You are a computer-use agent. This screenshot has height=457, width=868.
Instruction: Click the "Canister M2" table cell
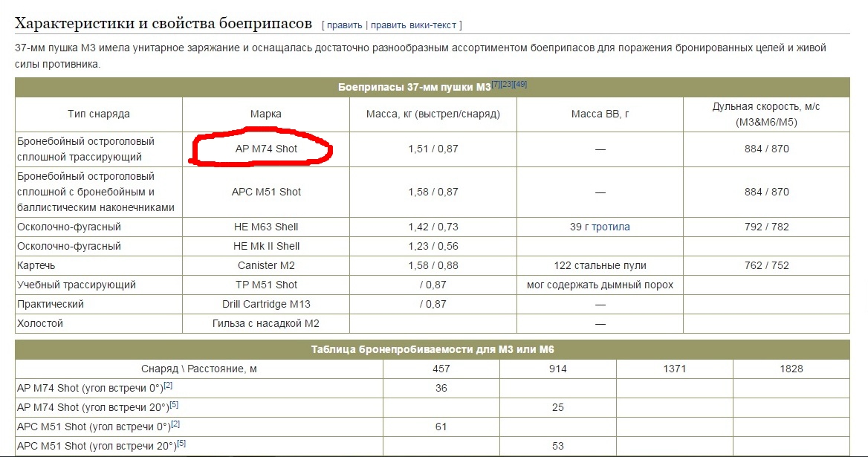point(266,265)
